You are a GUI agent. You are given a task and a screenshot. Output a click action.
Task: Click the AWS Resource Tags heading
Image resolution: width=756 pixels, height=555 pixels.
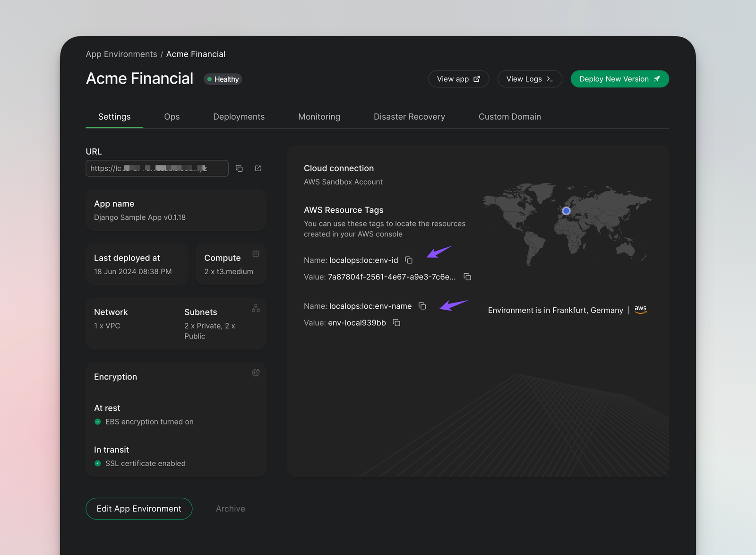344,210
